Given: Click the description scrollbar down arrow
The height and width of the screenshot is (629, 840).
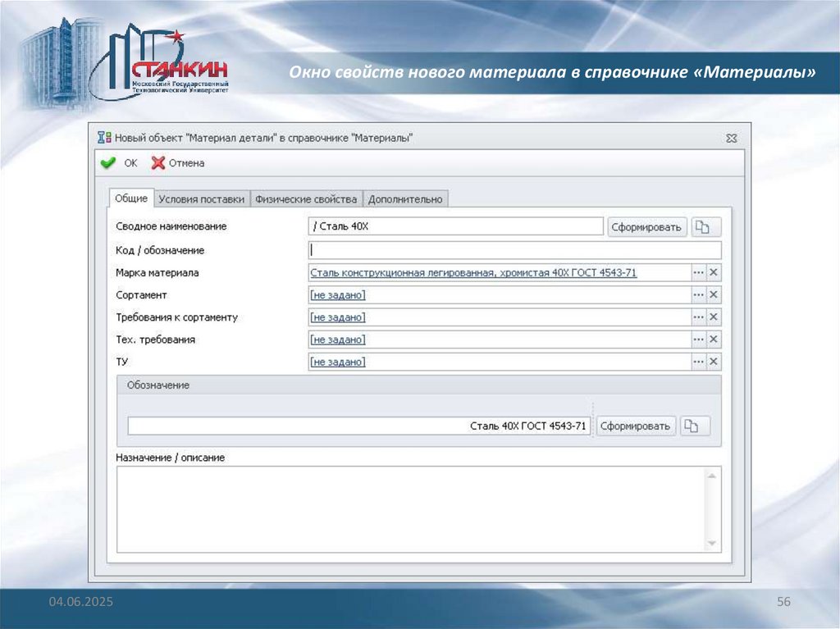Looking at the screenshot, I should pos(712,544).
